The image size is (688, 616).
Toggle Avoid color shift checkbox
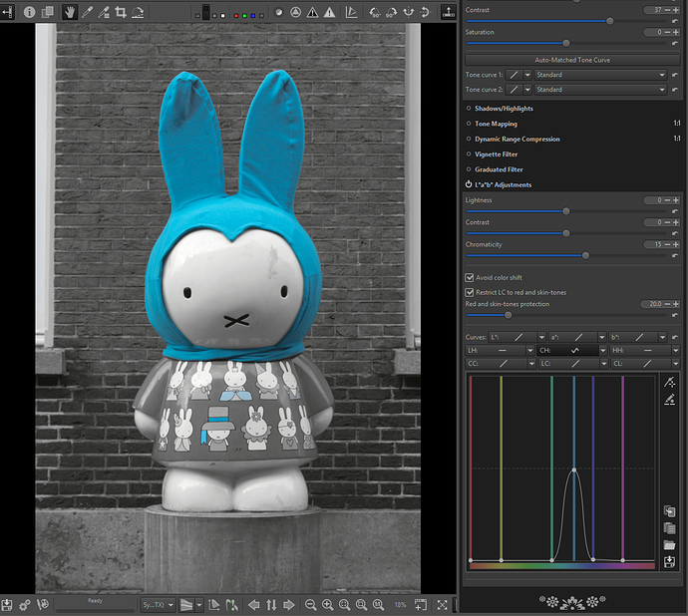pyautogui.click(x=469, y=277)
